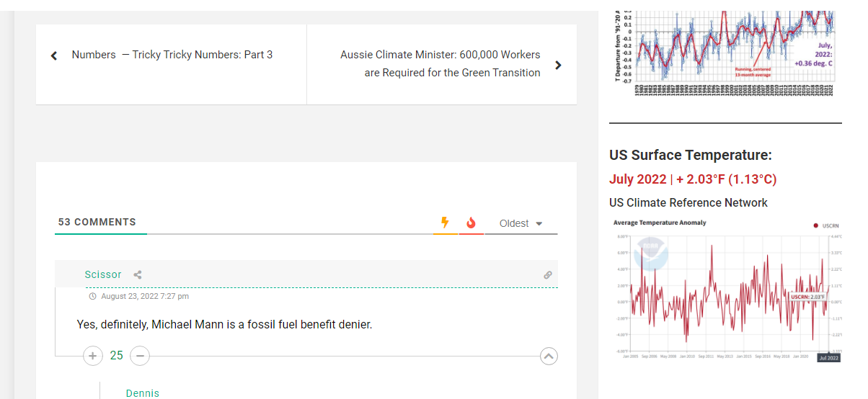Select the 53 Comments tab
Image resolution: width=868 pixels, height=399 pixels.
click(97, 222)
